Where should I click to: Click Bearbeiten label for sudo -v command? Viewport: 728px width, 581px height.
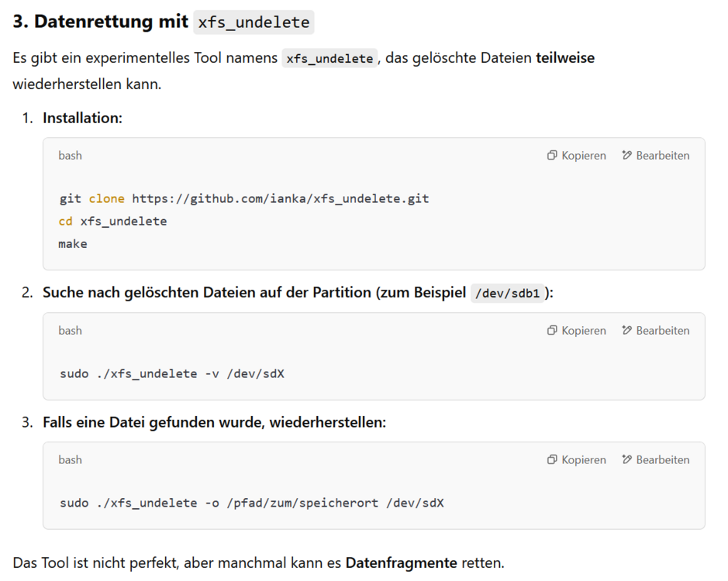tap(663, 331)
